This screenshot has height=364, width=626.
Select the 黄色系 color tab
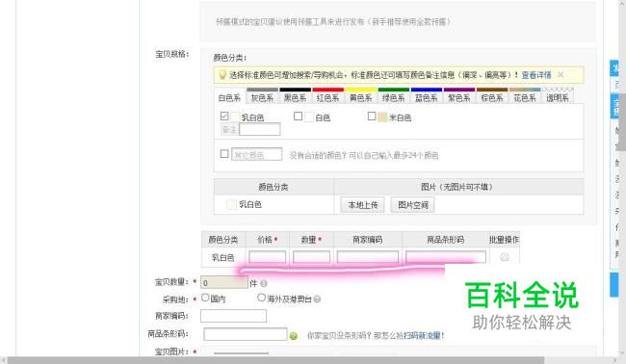[360, 97]
